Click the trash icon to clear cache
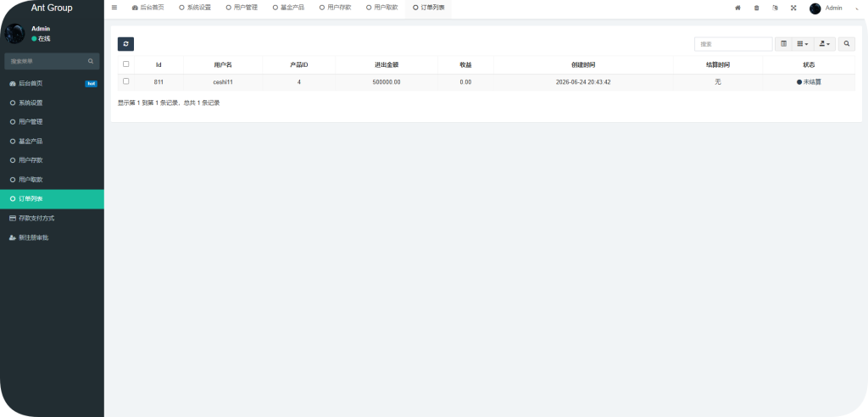Screen dimensions: 868x417 point(756,8)
